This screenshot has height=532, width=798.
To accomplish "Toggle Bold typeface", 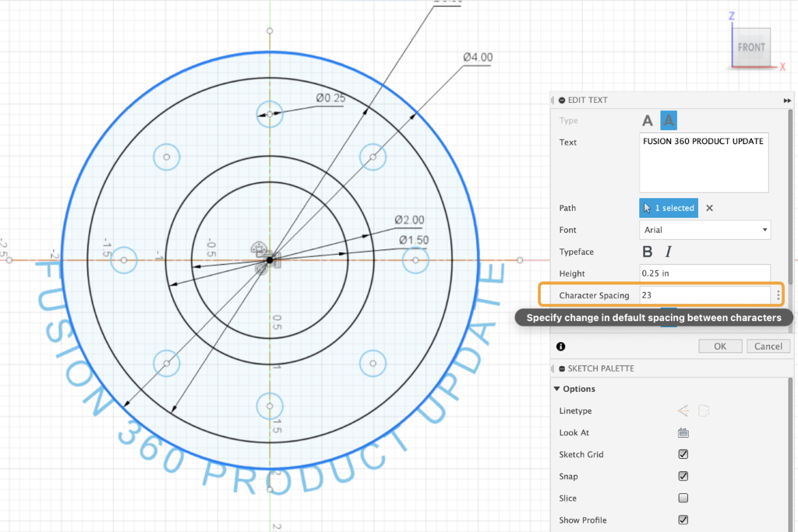I will [647, 252].
